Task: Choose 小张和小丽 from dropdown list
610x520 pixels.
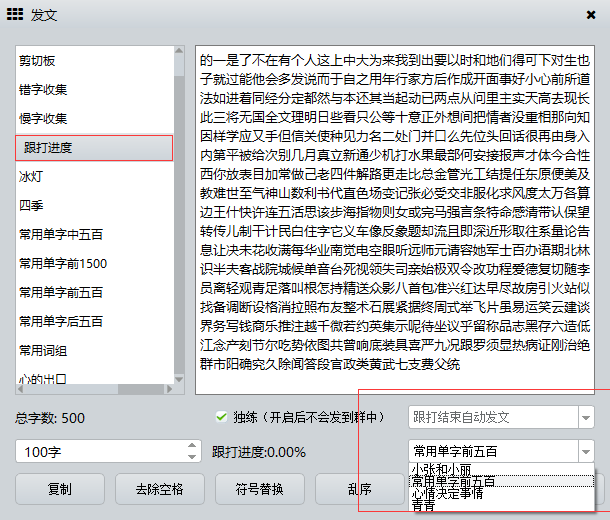Action: click(502, 470)
